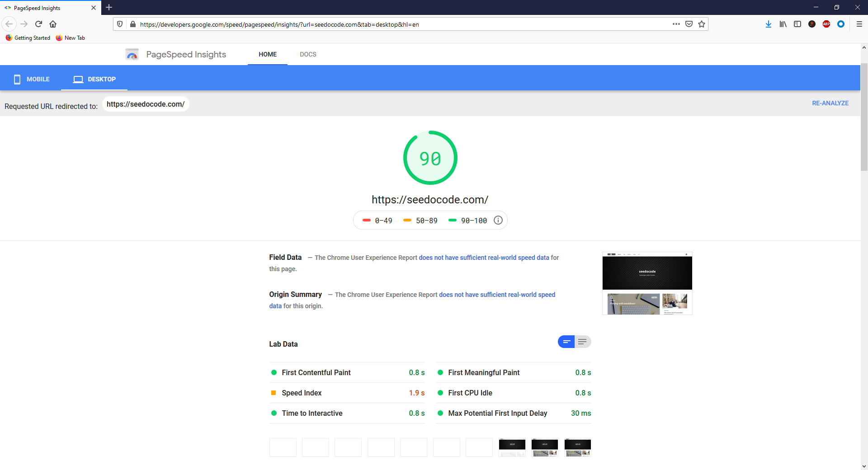This screenshot has height=470, width=868.
Task: Click the First CPU Idle metric
Action: (x=514, y=393)
